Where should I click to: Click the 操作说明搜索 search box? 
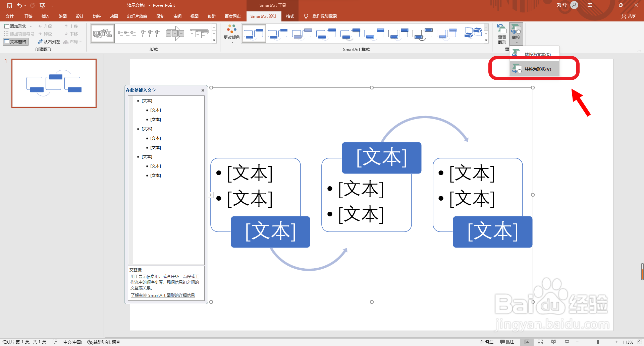click(x=324, y=16)
